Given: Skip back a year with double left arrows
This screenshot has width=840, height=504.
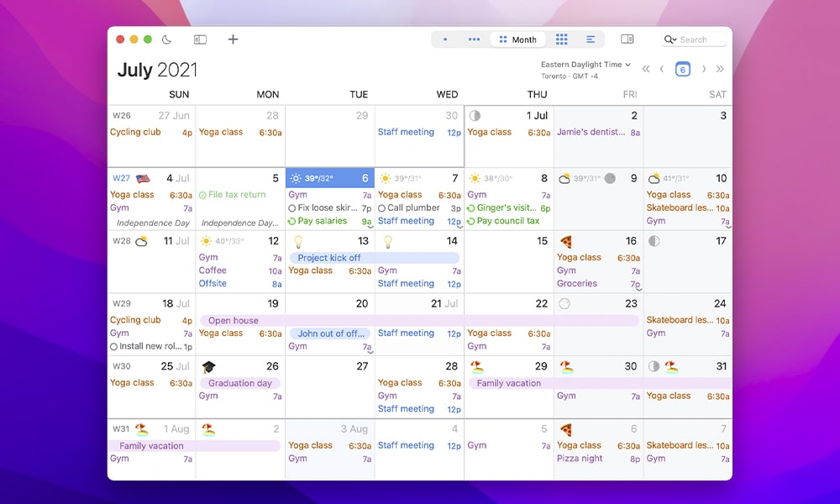Looking at the screenshot, I should (x=646, y=69).
